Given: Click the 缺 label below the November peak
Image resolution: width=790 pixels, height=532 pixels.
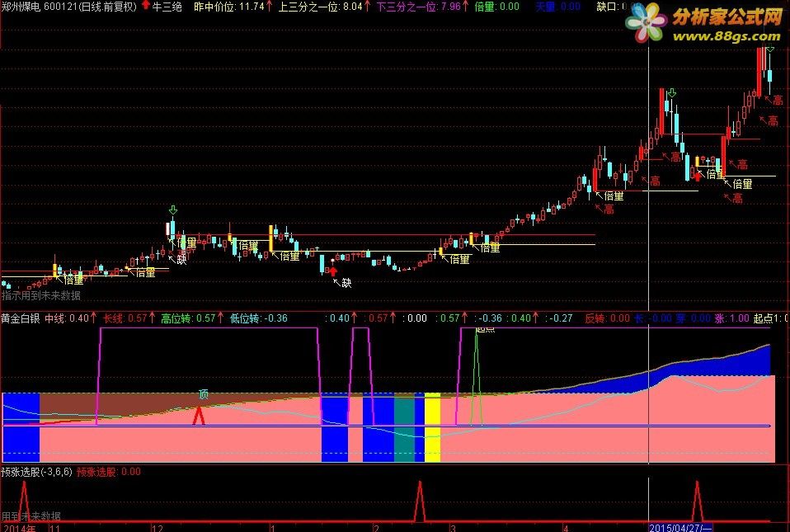Looking at the screenshot, I should [x=182, y=260].
